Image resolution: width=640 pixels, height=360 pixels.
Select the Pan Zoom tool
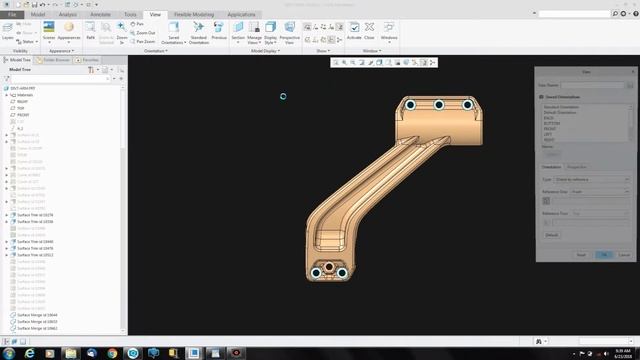143,42
